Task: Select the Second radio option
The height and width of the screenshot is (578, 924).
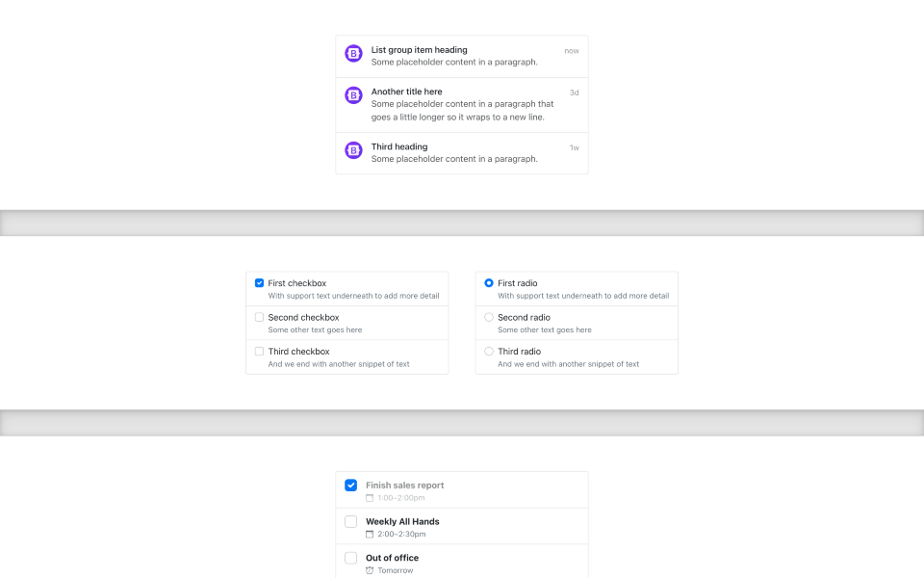Action: click(488, 316)
